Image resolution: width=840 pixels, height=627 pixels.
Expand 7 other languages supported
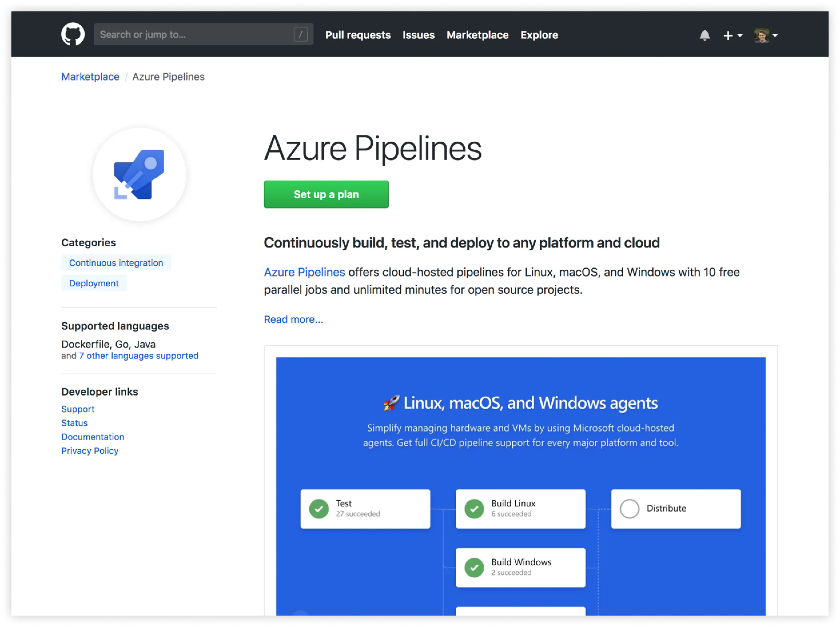139,356
